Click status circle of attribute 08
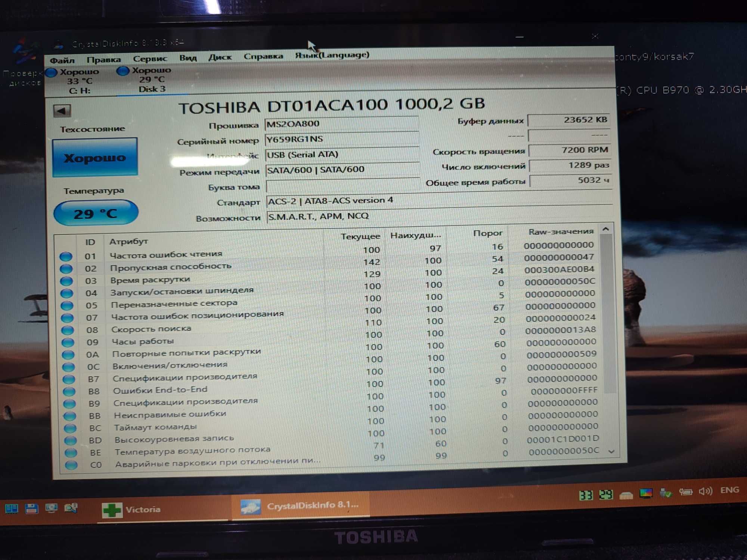This screenshot has height=560, width=747. click(68, 330)
